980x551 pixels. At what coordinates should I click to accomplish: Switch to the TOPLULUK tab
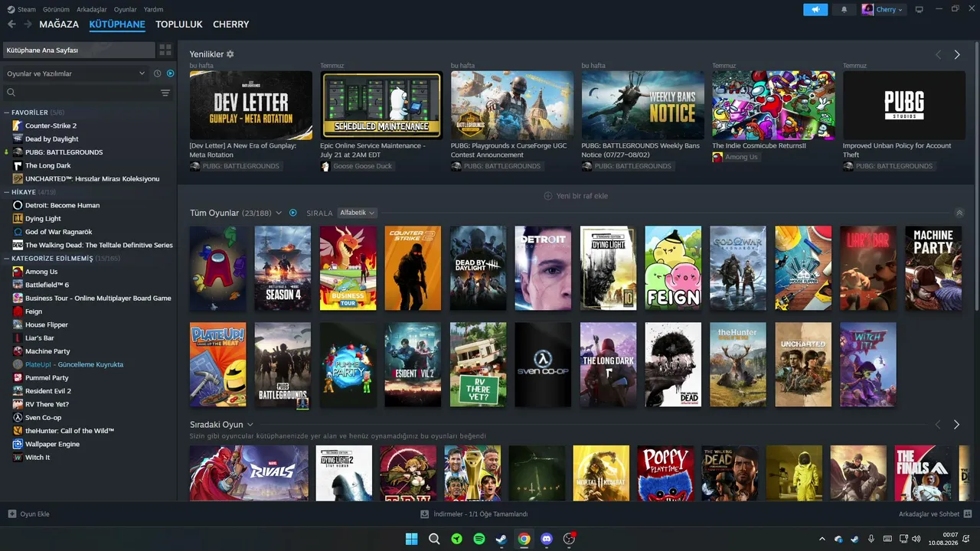pyautogui.click(x=179, y=24)
